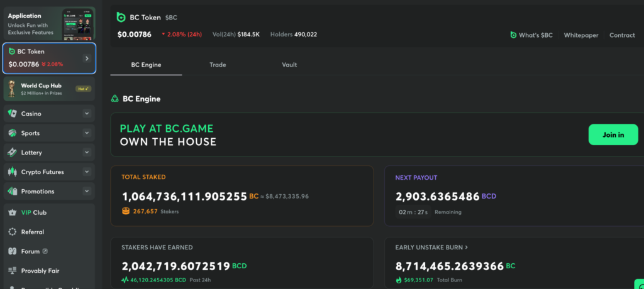
Task: Expand the Lottery menu chevron
Action: click(87, 152)
